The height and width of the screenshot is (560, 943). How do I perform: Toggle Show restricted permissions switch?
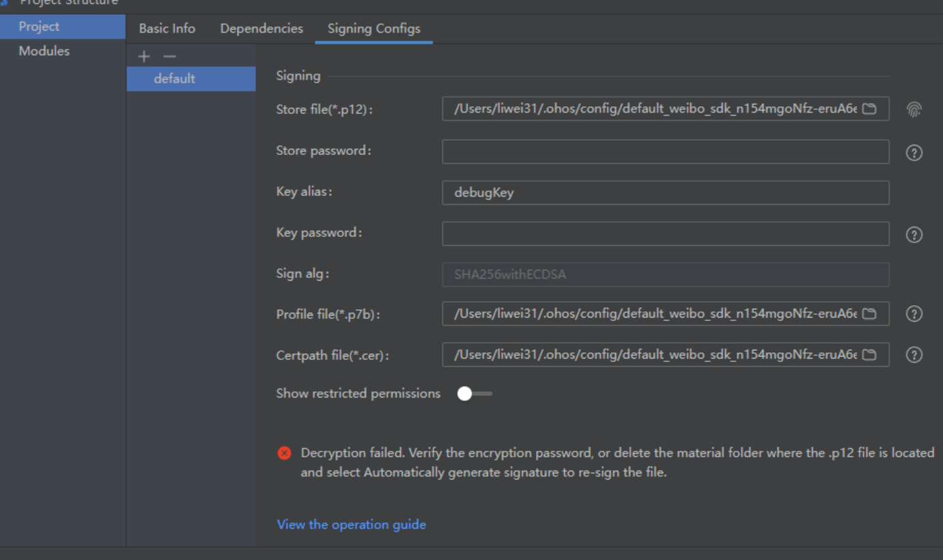(474, 394)
